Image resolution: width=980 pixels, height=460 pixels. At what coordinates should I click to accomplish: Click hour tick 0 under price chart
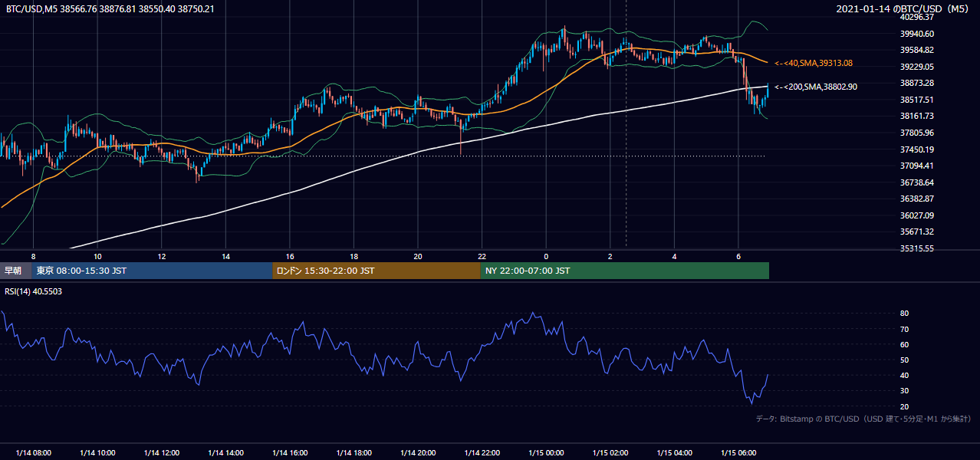click(546, 256)
